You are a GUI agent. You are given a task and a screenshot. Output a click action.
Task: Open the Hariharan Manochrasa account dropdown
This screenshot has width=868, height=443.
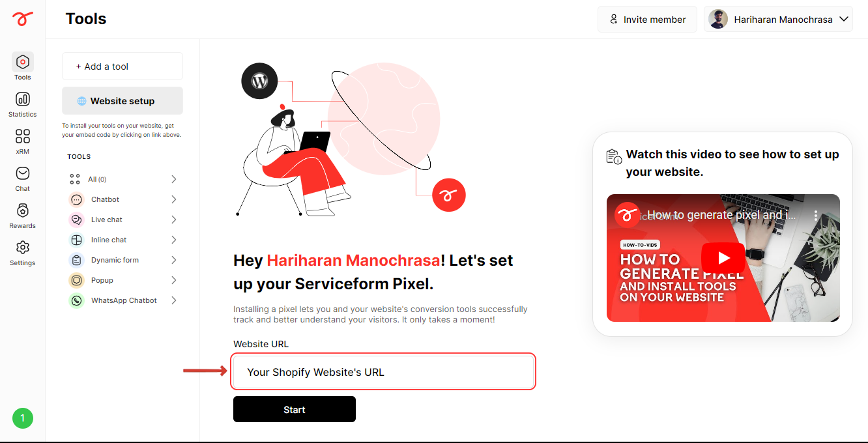tap(778, 20)
